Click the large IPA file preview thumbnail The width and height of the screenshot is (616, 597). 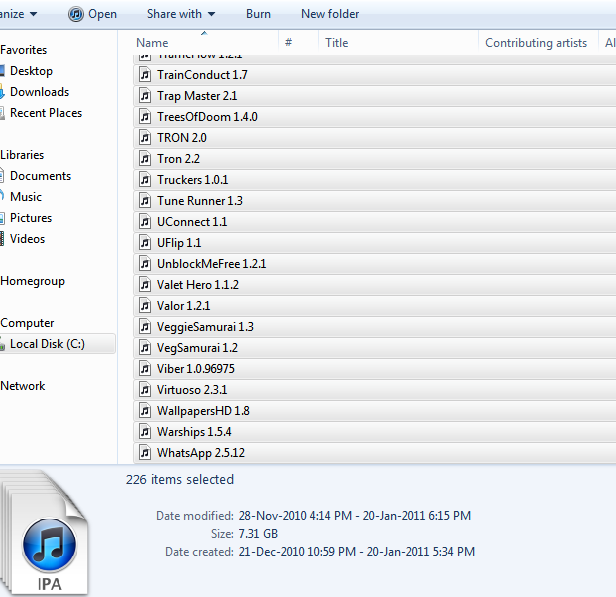pos(44,533)
